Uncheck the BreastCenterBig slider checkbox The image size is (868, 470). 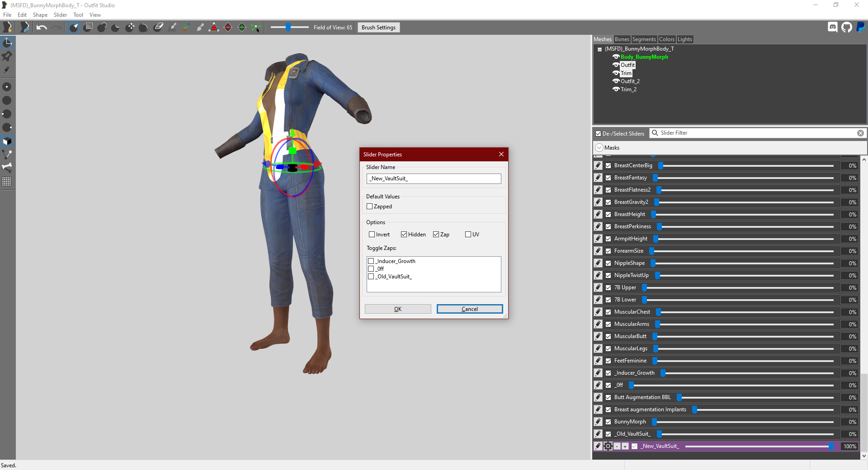pyautogui.click(x=609, y=166)
